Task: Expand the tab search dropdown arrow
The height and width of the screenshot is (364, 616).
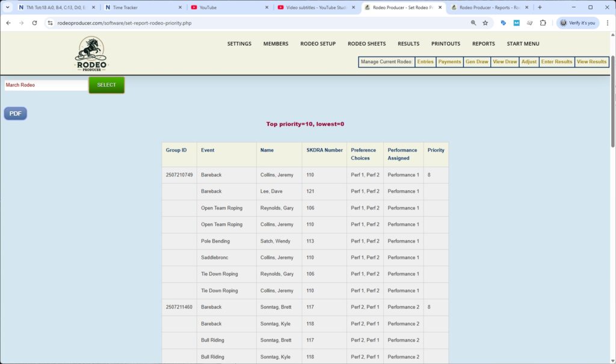Action: pos(8,7)
